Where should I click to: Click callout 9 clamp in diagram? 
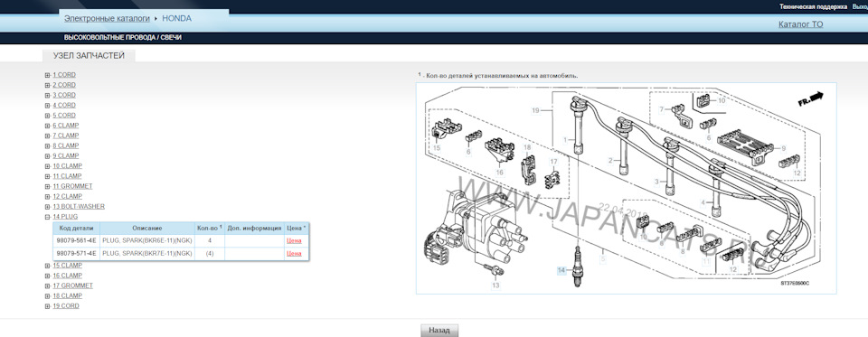pos(783,148)
